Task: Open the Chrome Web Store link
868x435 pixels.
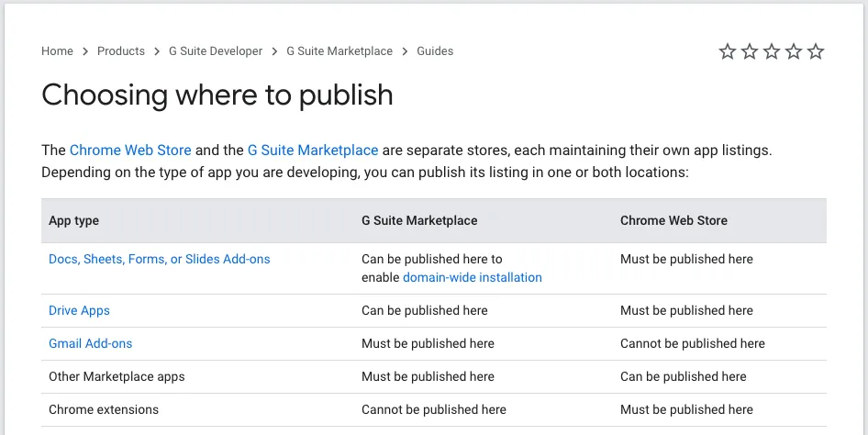Action: (130, 151)
